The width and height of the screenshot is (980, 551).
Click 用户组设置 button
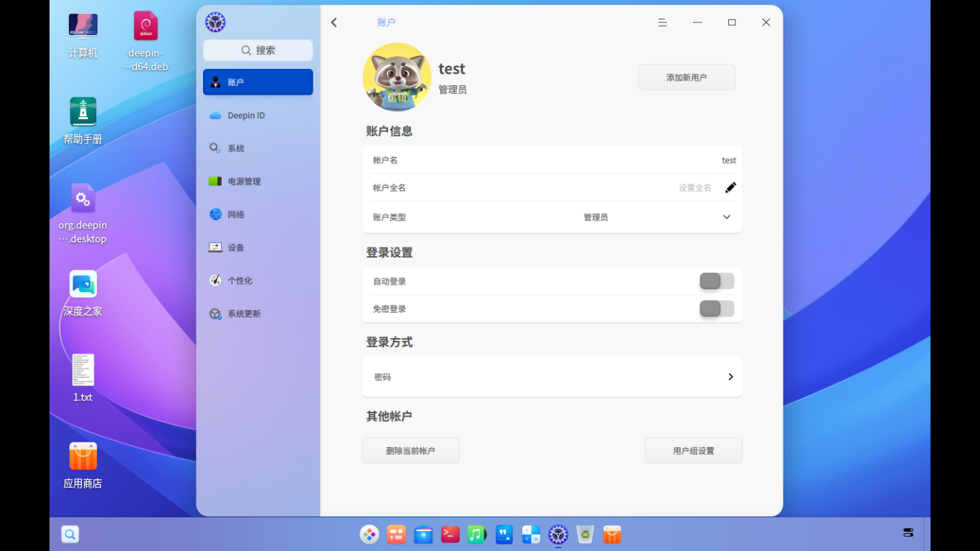[x=693, y=451]
